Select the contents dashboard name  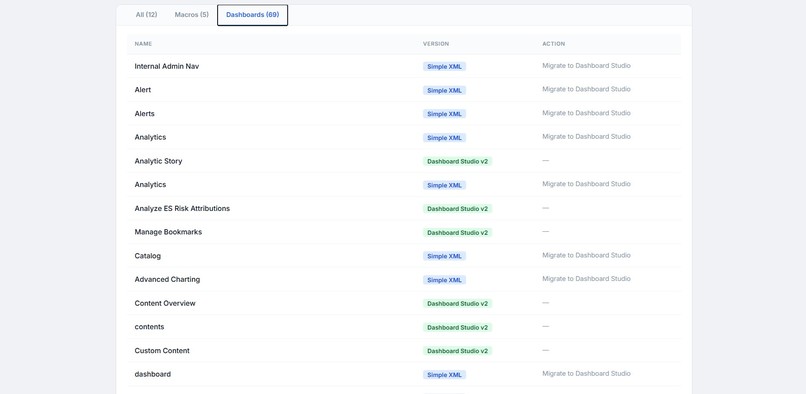tap(150, 327)
